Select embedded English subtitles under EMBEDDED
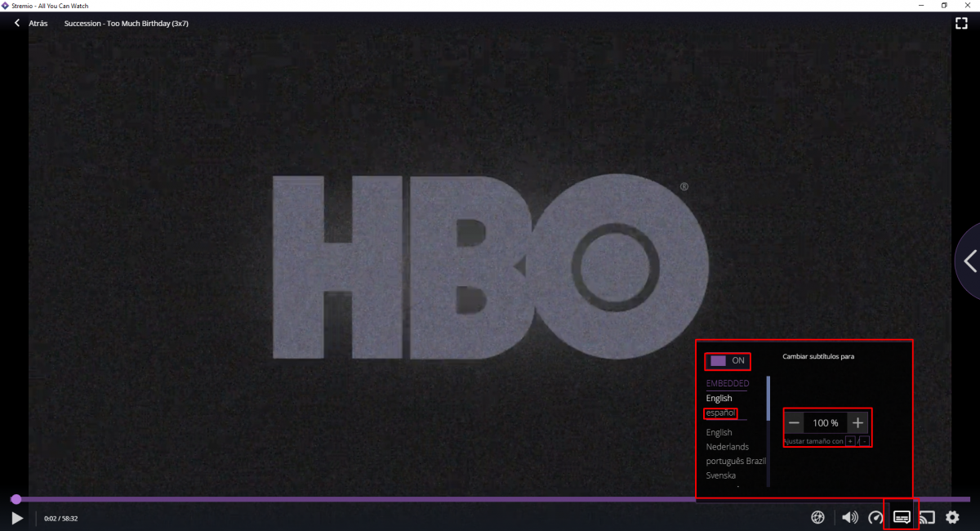 point(719,399)
